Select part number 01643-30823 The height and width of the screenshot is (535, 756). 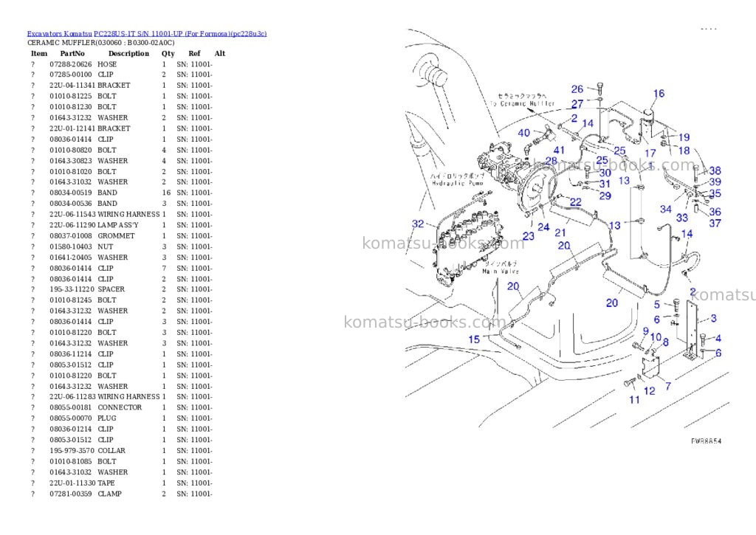click(70, 161)
